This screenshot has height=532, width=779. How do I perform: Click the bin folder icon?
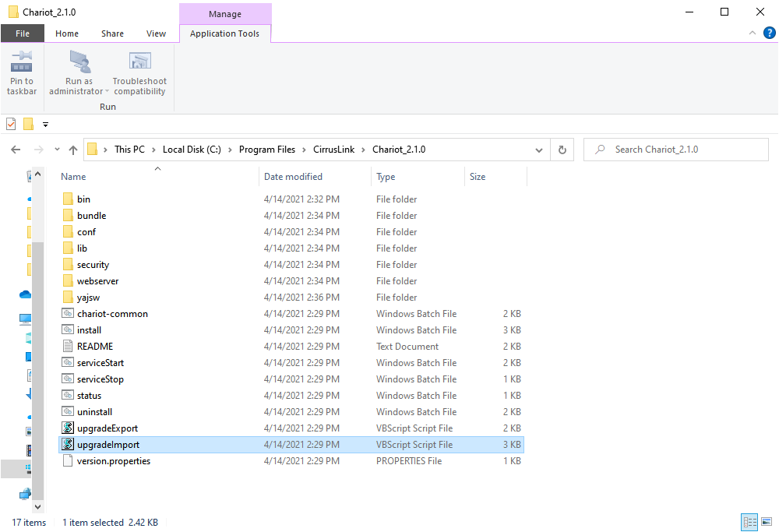[x=68, y=199]
